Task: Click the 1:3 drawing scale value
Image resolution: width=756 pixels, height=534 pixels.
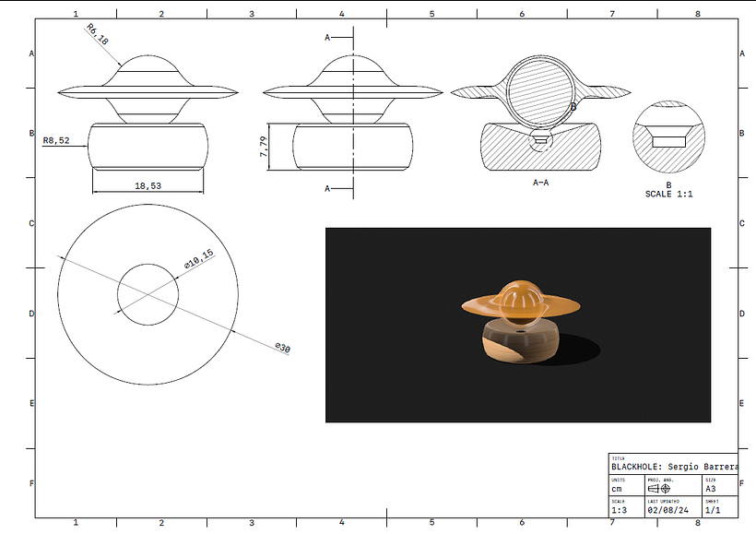Action: point(619,510)
